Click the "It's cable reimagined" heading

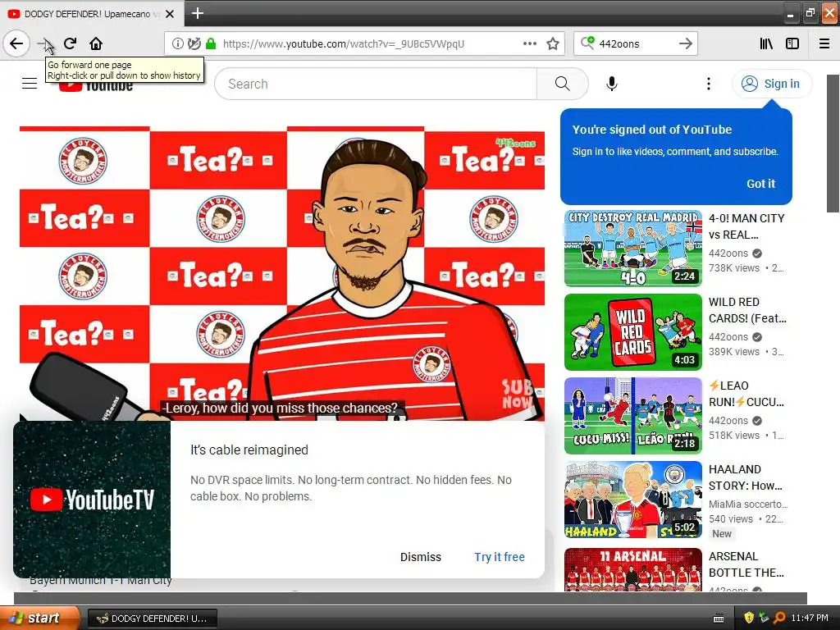coord(249,450)
